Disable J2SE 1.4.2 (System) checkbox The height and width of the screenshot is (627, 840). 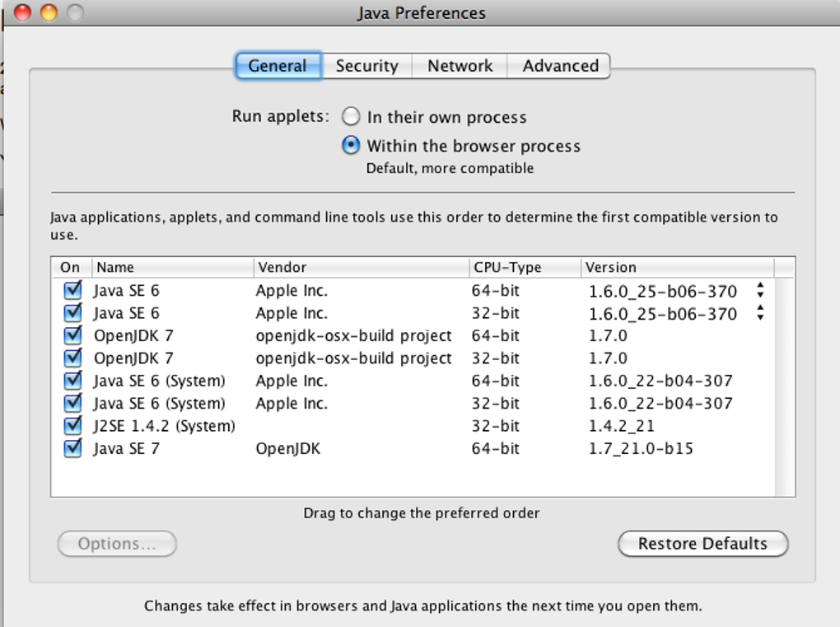pyautogui.click(x=73, y=426)
